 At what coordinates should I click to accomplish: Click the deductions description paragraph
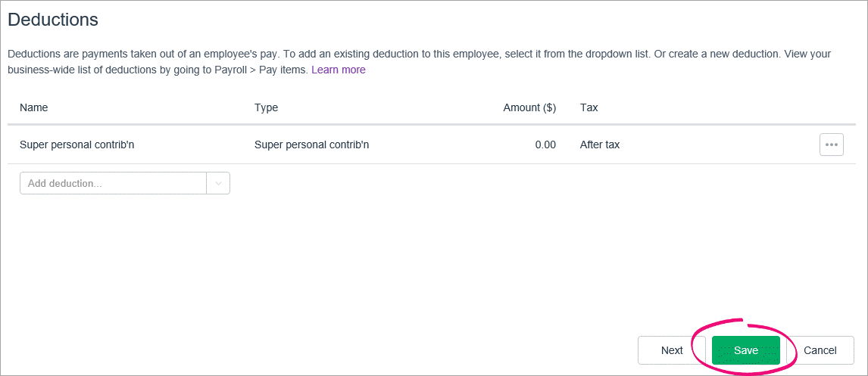[x=419, y=63]
